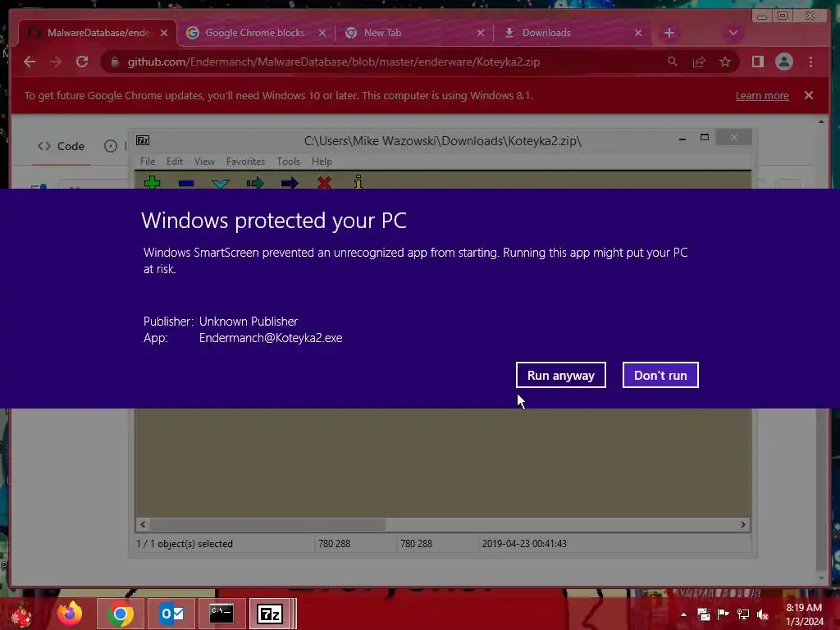The image size is (840, 630).
Task: Click the 7-Zip Copy arrow icon
Action: [255, 183]
